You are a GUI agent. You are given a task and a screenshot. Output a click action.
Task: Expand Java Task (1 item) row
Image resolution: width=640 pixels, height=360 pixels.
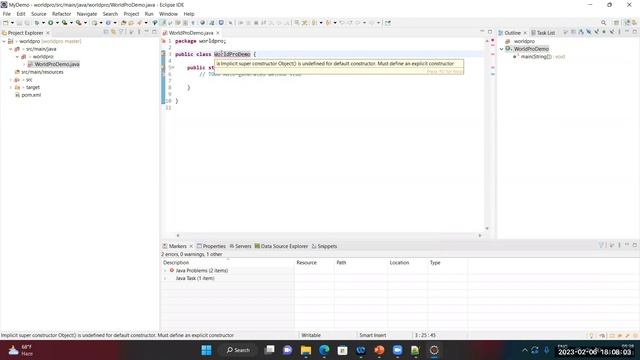coord(165,278)
